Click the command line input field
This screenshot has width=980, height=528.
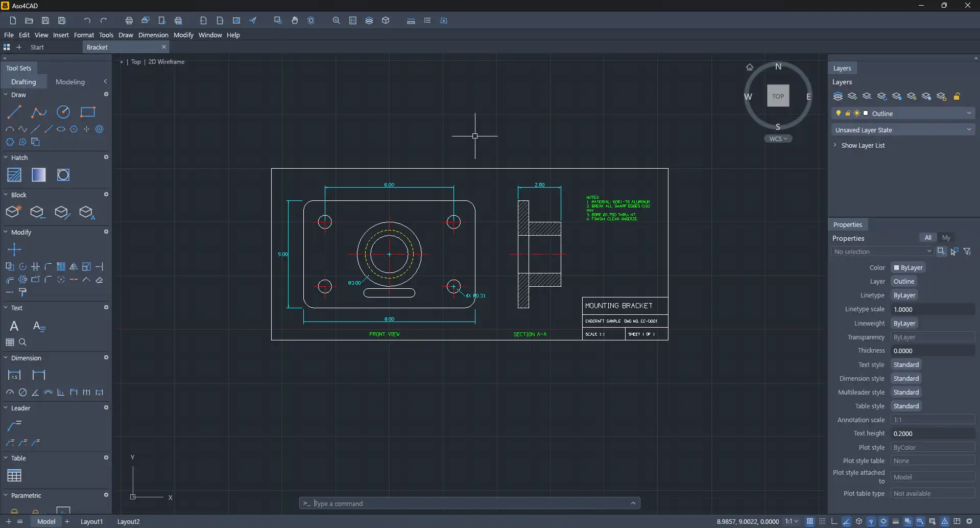click(x=469, y=503)
